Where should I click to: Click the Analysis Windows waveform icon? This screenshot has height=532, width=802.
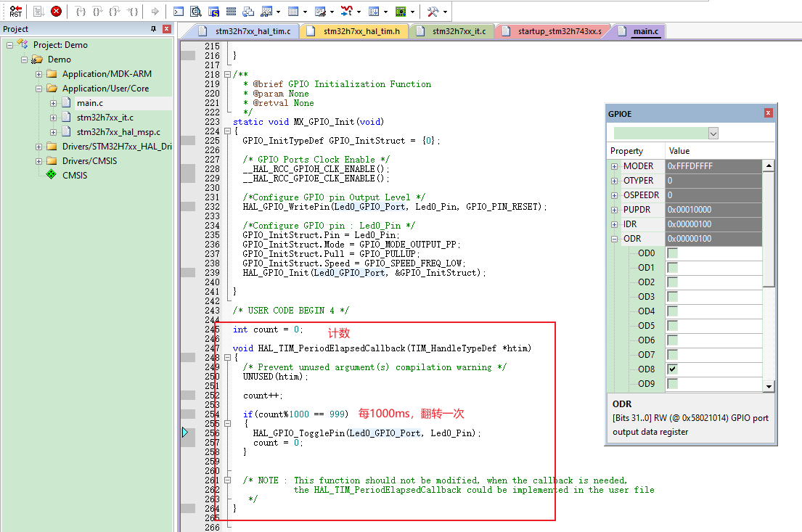pyautogui.click(x=346, y=11)
